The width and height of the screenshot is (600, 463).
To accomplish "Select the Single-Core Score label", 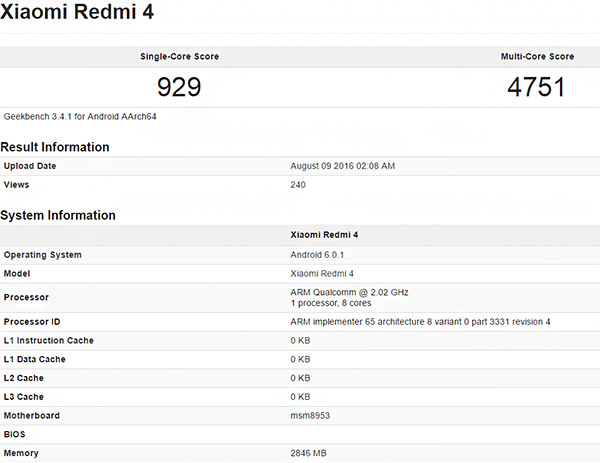I will 179,57.
